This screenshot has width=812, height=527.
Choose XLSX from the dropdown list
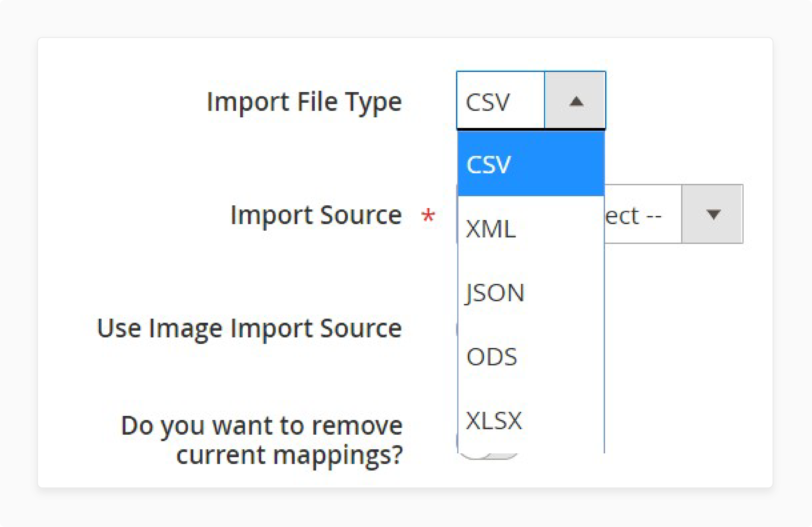click(531, 420)
